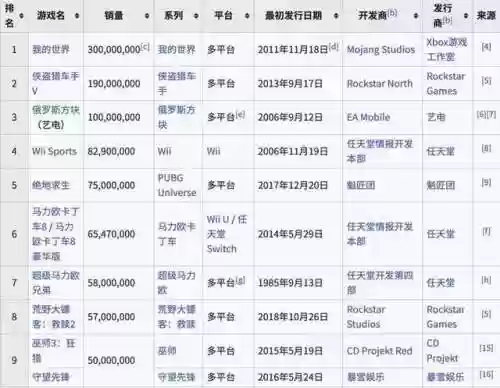
Task: Open 我的世界 game name link
Action: 51,50
